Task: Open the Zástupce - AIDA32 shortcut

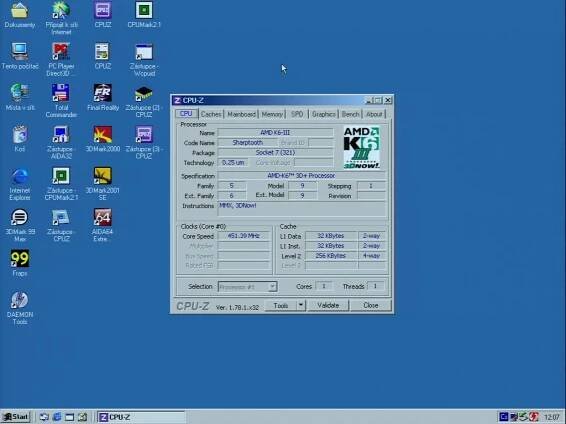Action: (61, 135)
